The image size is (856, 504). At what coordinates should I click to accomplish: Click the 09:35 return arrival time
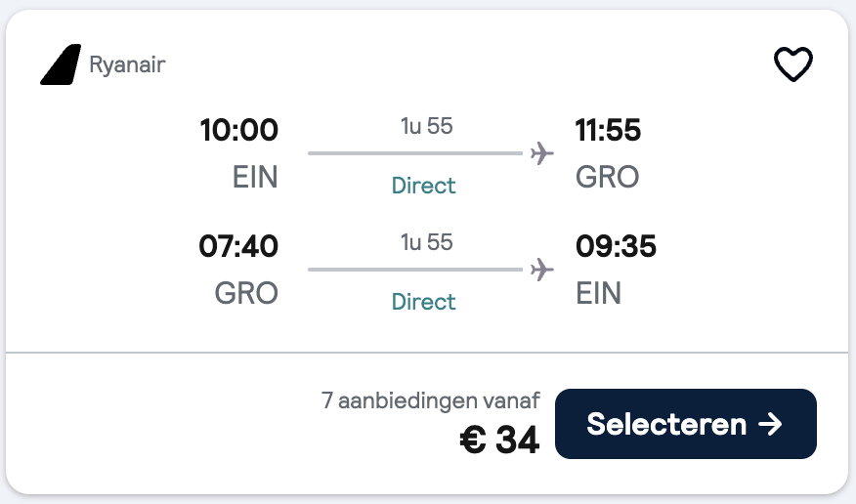[616, 246]
